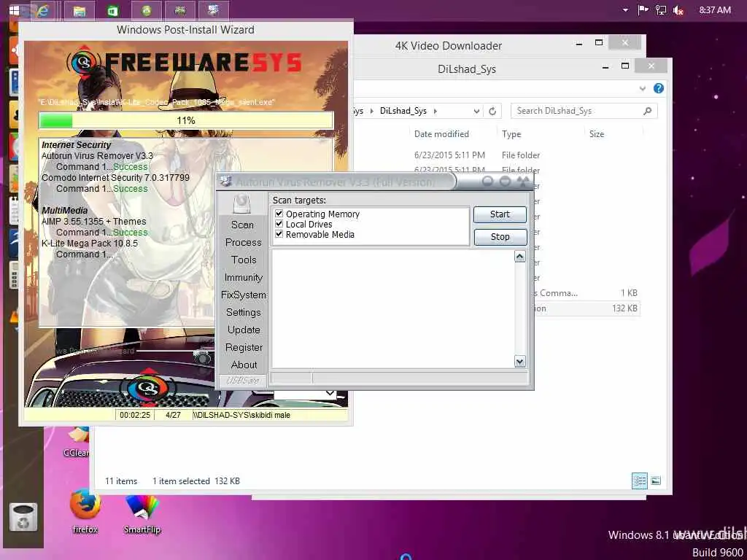The image size is (747, 560).
Task: Sort by the Type column
Action: [511, 134]
